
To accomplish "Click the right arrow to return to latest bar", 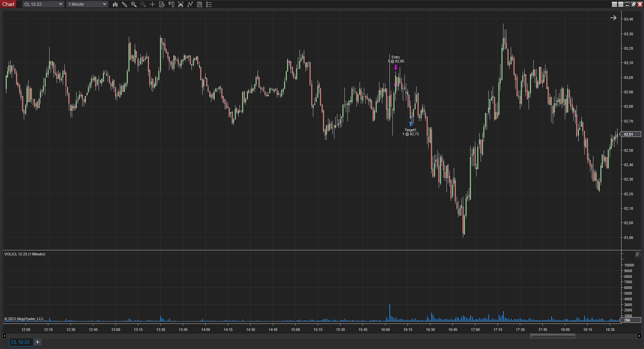I will (613, 18).
